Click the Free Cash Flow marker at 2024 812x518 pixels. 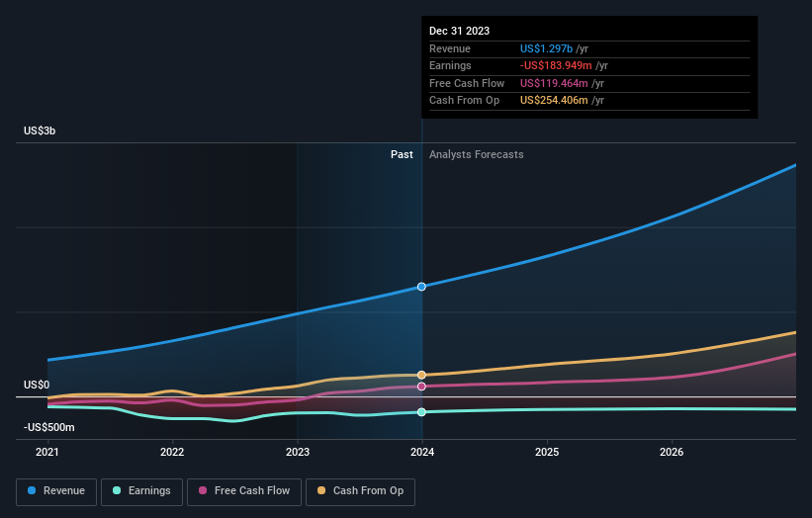point(421,387)
